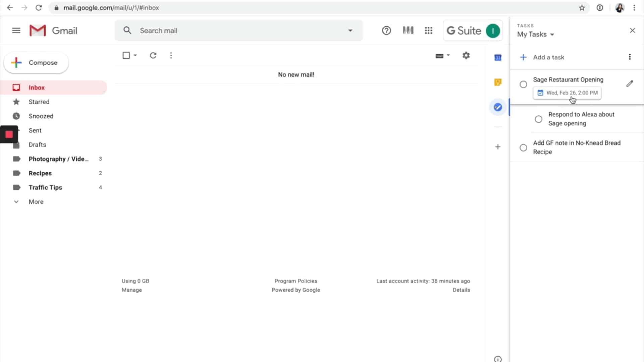Viewport: 644px width, 362px height.
Task: Open the My Tasks list dropdown
Action: tap(535, 34)
